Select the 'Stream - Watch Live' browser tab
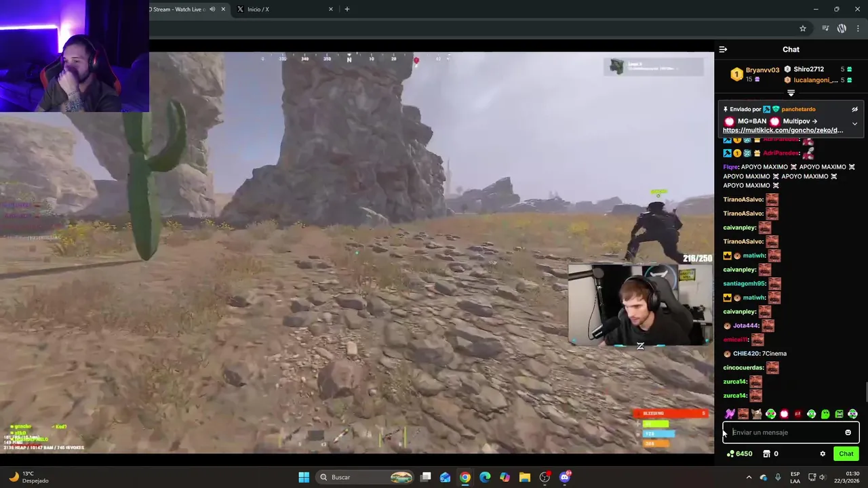Image resolution: width=868 pixels, height=488 pixels. click(x=179, y=9)
